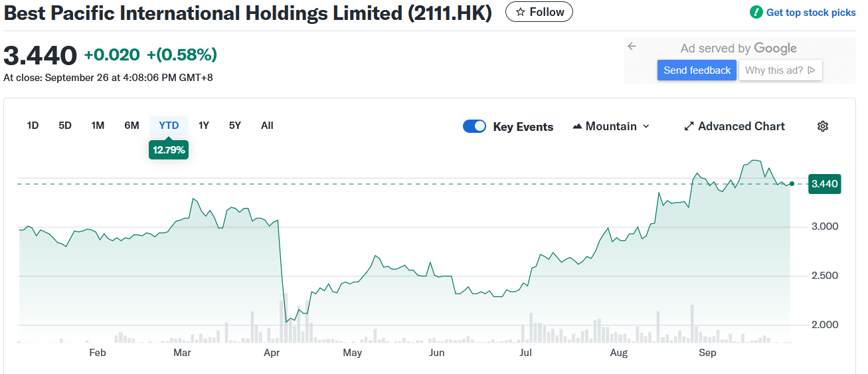Click the +0.020 price change value

(x=112, y=55)
